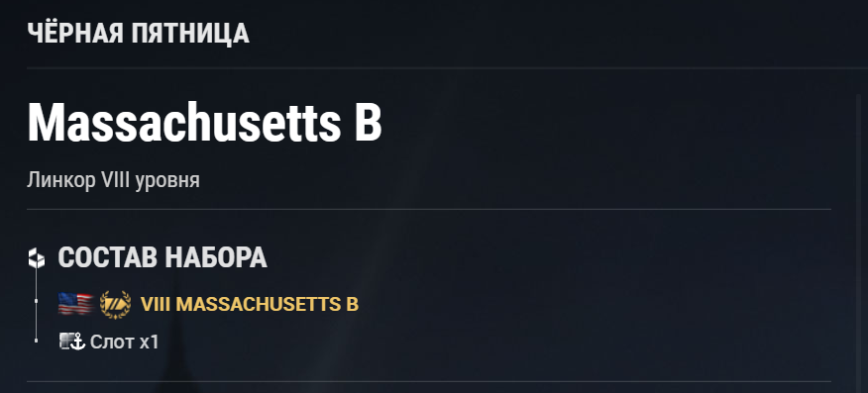Click the tree node dot beside the flag

[x=37, y=301]
